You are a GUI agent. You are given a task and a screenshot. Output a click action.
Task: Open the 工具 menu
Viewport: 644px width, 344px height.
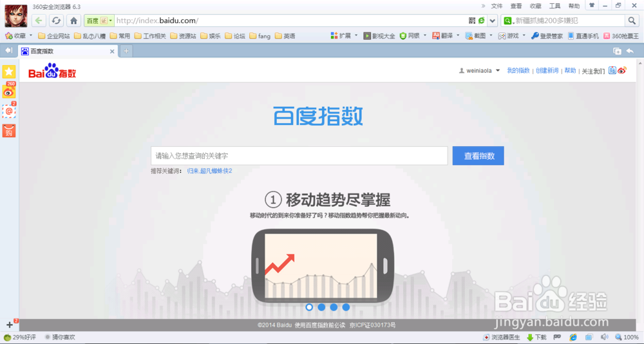(554, 6)
